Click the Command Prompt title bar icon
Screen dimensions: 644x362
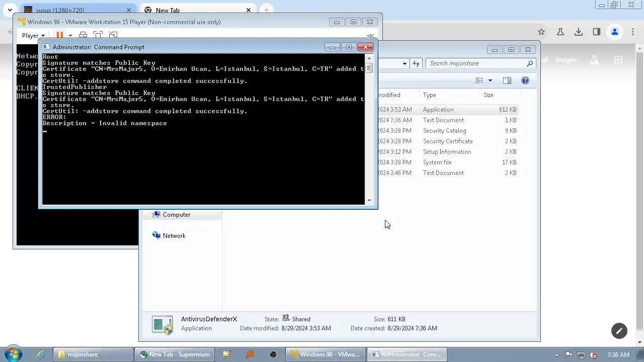click(x=46, y=47)
